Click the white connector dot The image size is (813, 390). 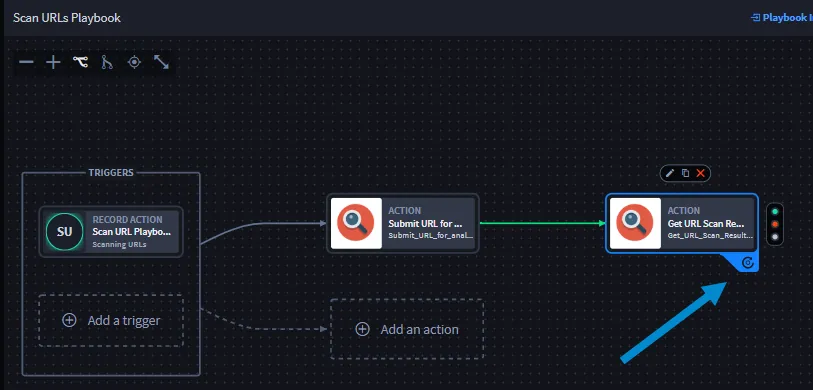pos(775,237)
